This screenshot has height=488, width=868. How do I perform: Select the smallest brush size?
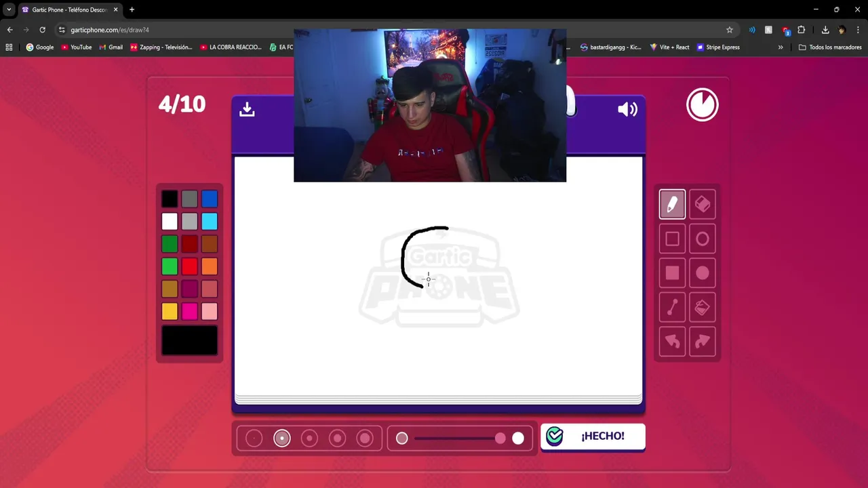click(x=254, y=439)
